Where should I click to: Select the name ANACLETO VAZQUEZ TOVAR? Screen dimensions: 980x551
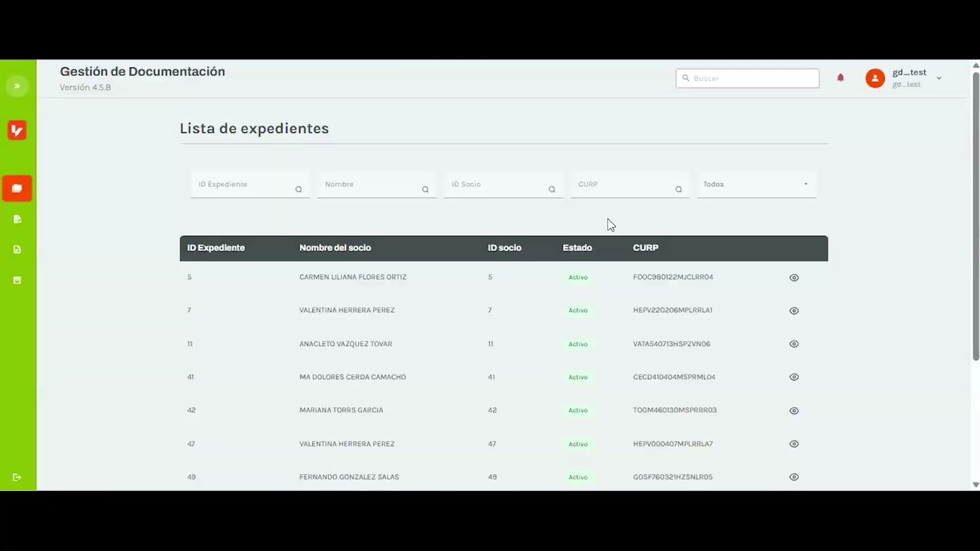point(345,344)
